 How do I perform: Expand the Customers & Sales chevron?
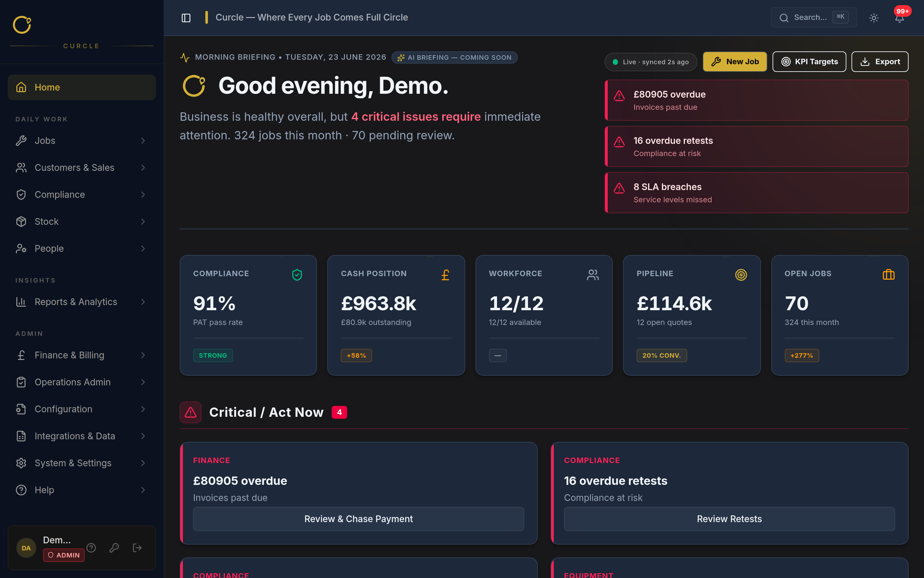[x=143, y=168]
